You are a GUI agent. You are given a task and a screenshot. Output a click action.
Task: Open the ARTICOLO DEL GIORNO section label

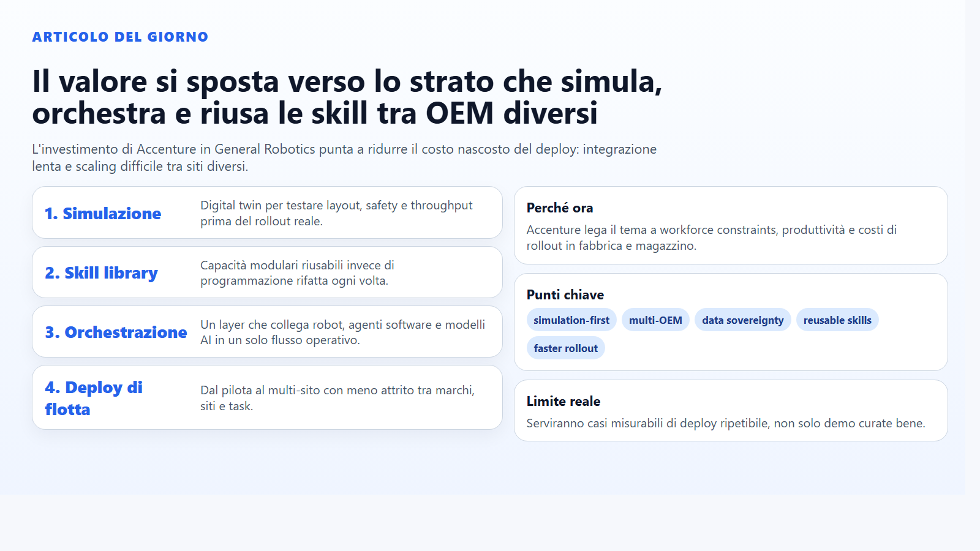tap(120, 37)
